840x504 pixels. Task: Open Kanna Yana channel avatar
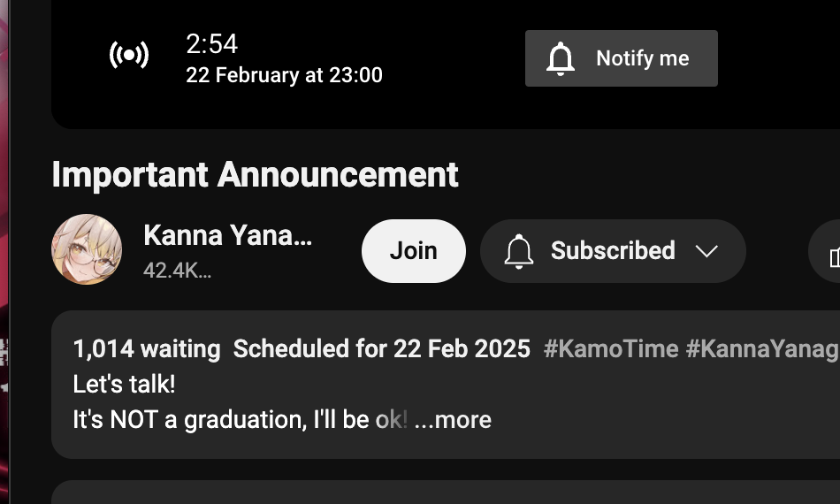(x=87, y=249)
